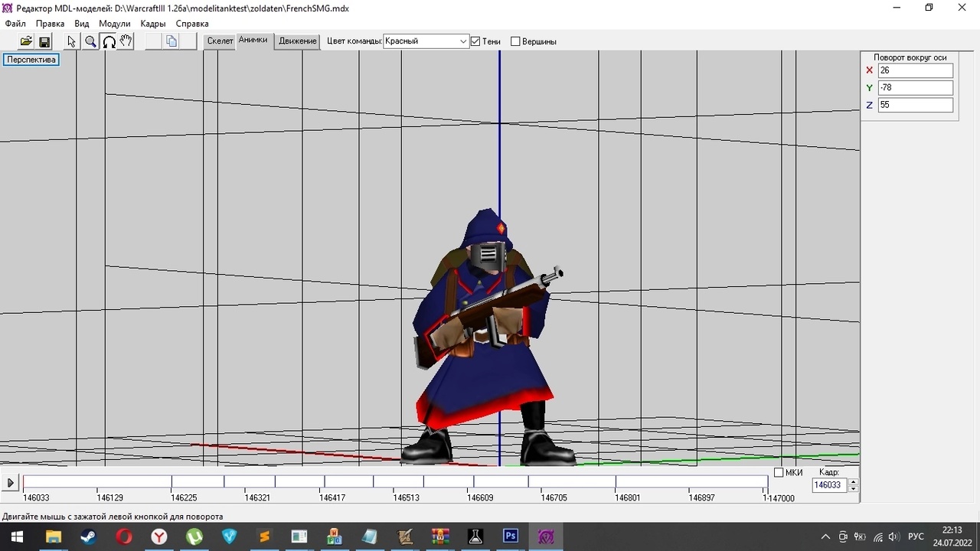
Task: Enable the МКИ checkbox
Action: pos(779,472)
